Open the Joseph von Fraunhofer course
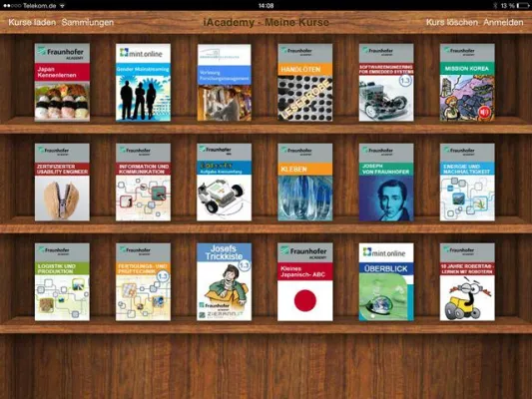 (386, 182)
